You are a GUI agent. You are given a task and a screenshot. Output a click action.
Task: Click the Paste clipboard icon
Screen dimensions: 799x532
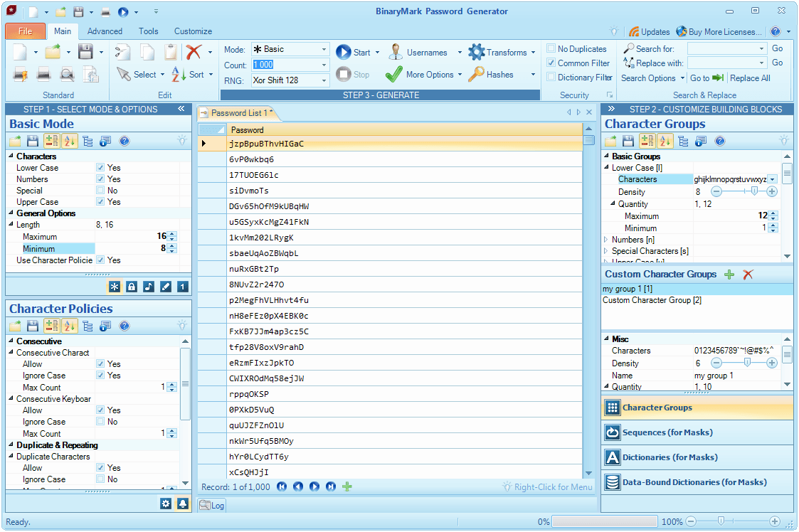coord(171,51)
